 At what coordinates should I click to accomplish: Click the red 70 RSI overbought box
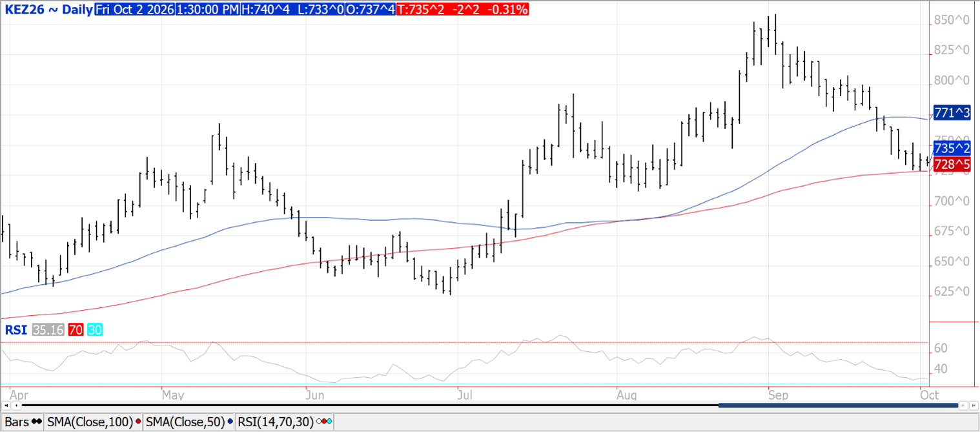[x=76, y=330]
